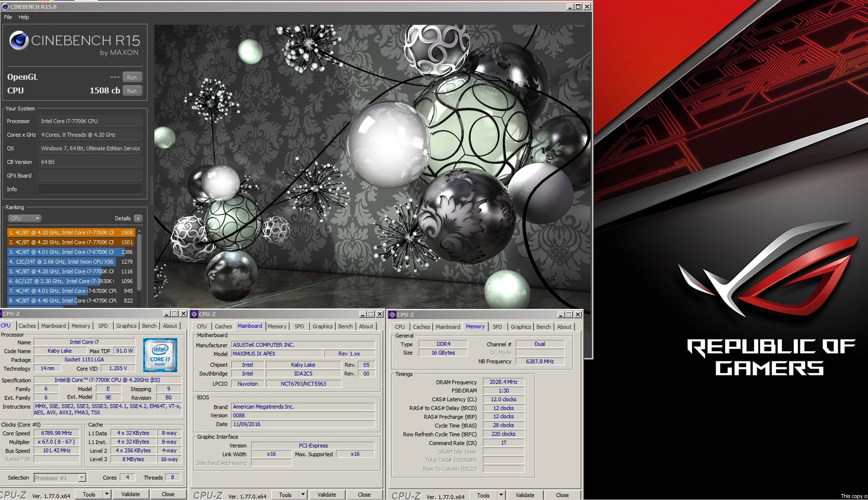Image resolution: width=868 pixels, height=500 pixels.
Task: Click the Info input field
Action: 91,189
